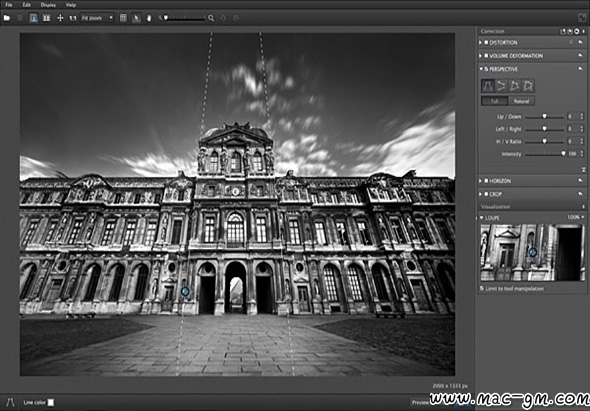Viewport: 590px width, 411px height.
Task: Select the force rectangle perspective tool
Action: coord(514,86)
